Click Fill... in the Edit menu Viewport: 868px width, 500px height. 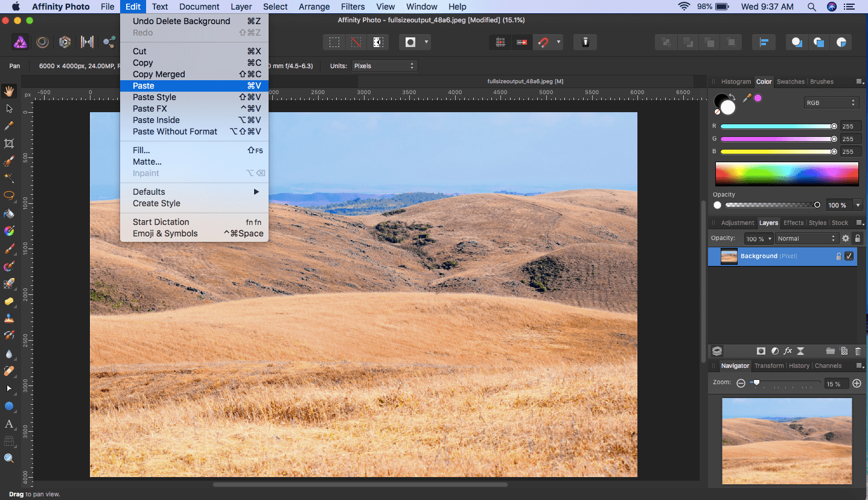click(141, 150)
